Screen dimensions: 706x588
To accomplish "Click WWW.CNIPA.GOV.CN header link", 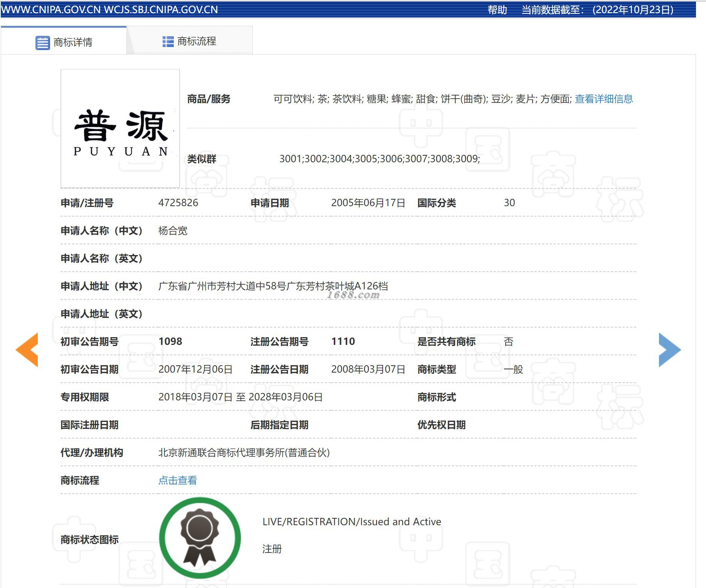I will [x=51, y=10].
